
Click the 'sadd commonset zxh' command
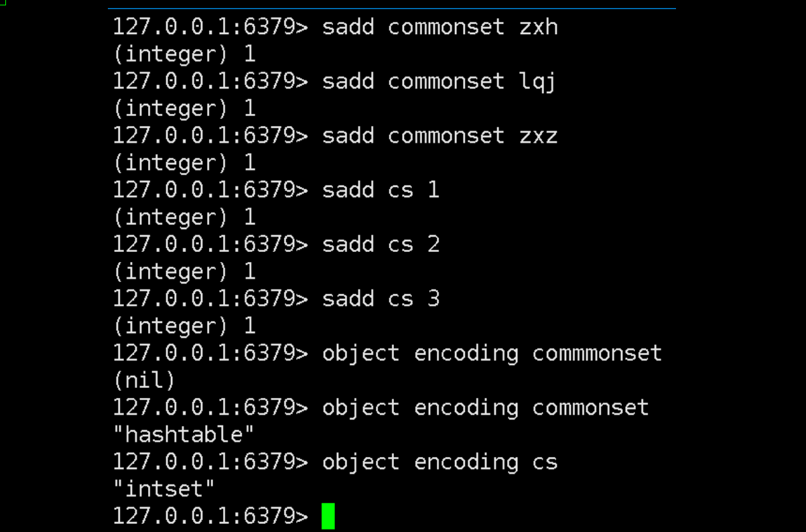[x=440, y=27]
